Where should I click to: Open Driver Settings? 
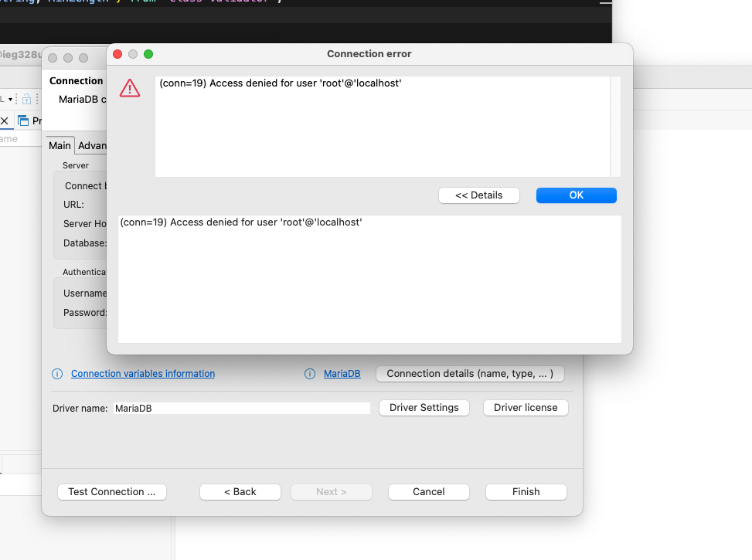tap(424, 408)
